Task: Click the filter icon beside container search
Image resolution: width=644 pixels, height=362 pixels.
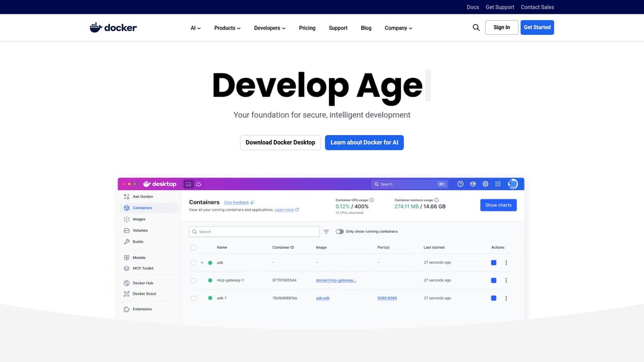Action: [326, 232]
